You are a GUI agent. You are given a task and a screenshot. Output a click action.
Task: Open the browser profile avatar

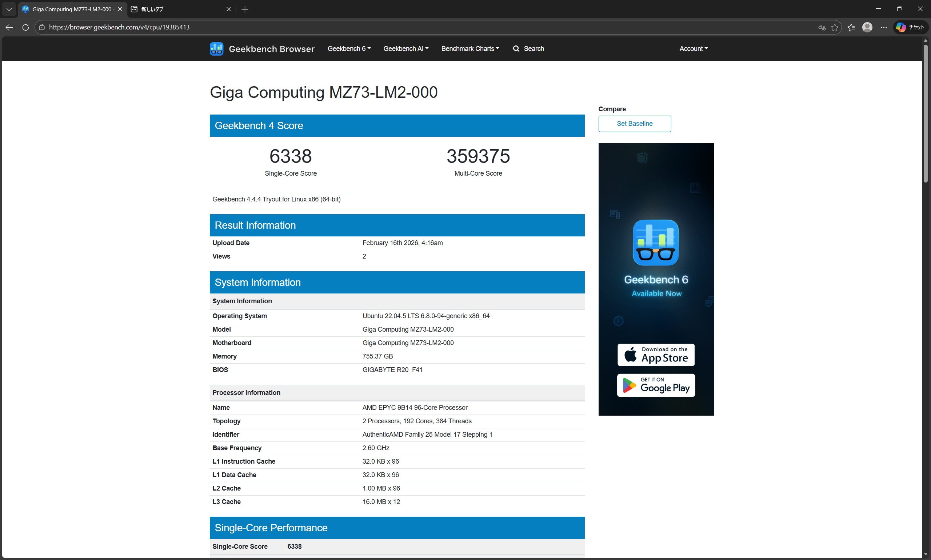click(867, 27)
